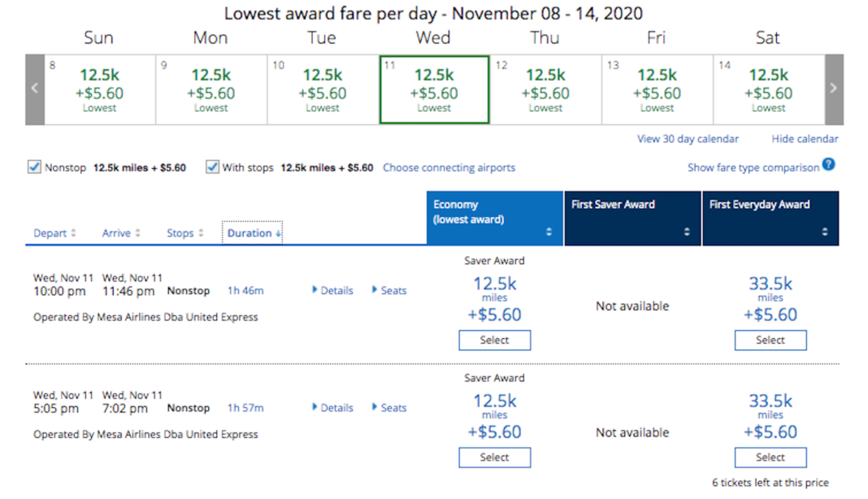Expand Details for the 10:00 pm flight
Viewport: 868px width, 499px height.
332,290
